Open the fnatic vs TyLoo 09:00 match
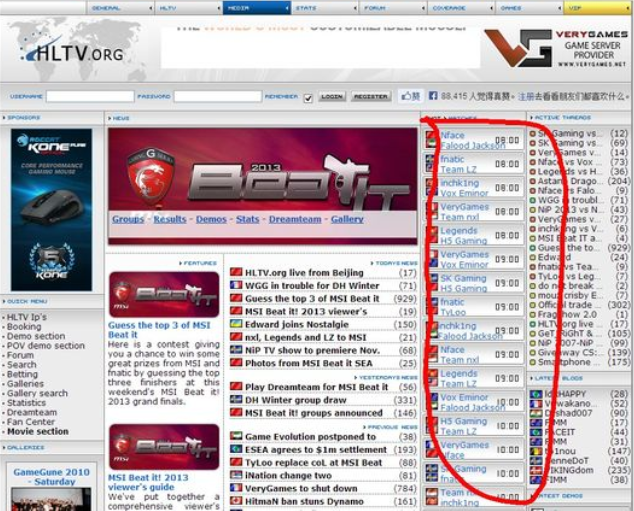 (x=473, y=307)
